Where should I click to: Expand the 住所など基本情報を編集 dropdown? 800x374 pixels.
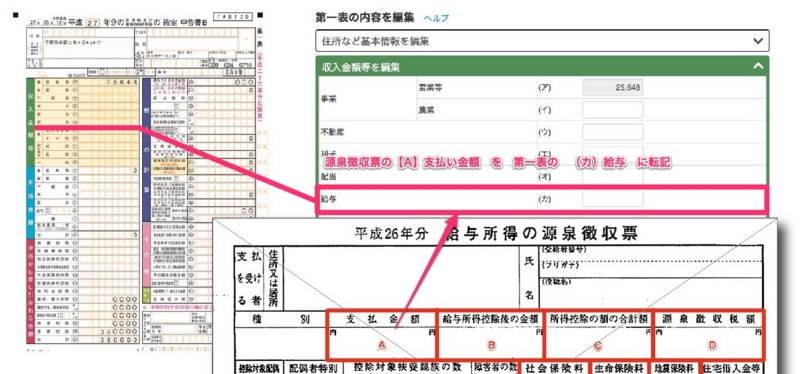point(542,41)
